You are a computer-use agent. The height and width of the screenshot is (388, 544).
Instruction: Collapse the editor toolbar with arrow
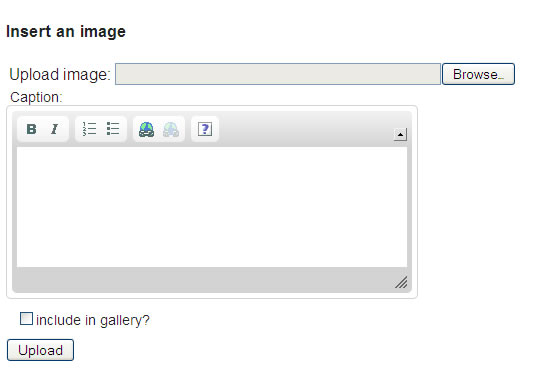(400, 134)
